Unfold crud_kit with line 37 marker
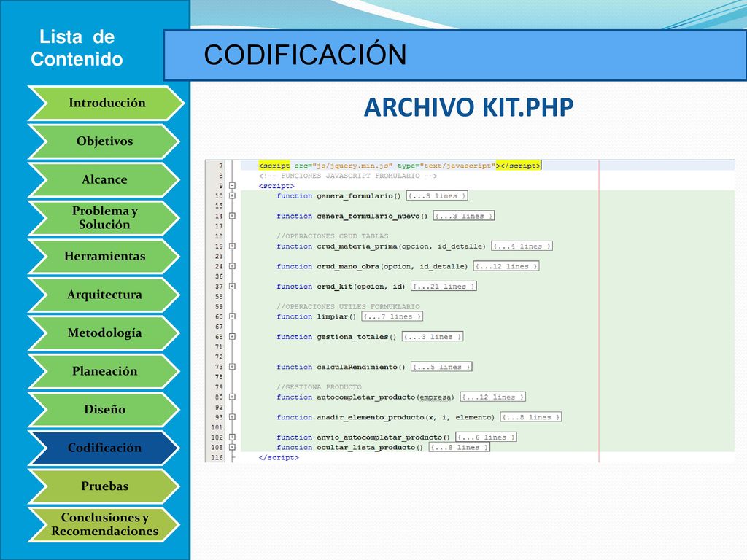This screenshot has height=560, width=747. tap(232, 286)
